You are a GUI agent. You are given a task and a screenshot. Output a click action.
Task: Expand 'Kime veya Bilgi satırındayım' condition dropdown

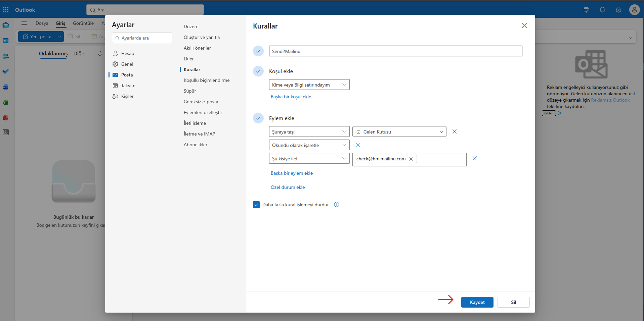(x=309, y=85)
